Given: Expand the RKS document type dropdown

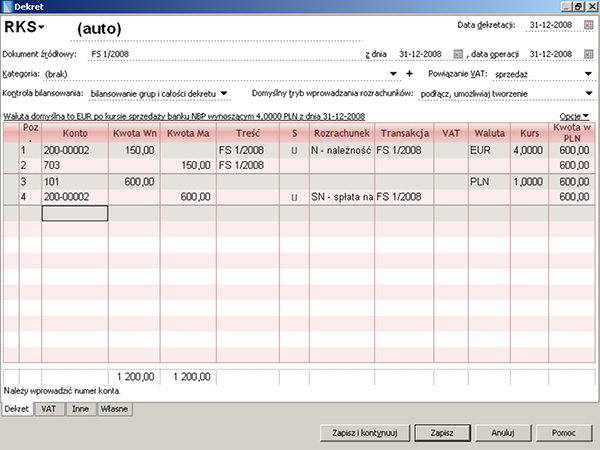Looking at the screenshot, I should tap(42, 26).
